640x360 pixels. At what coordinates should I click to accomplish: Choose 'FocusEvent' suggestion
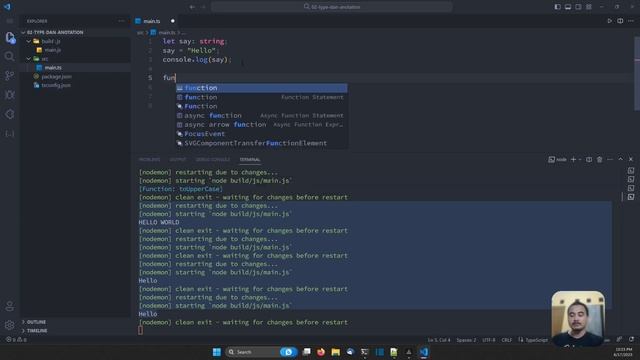click(262, 134)
